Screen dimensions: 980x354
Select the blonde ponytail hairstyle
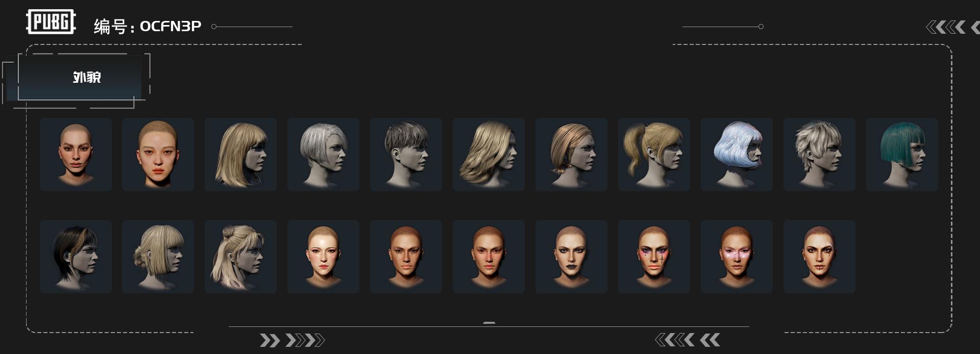(654, 154)
